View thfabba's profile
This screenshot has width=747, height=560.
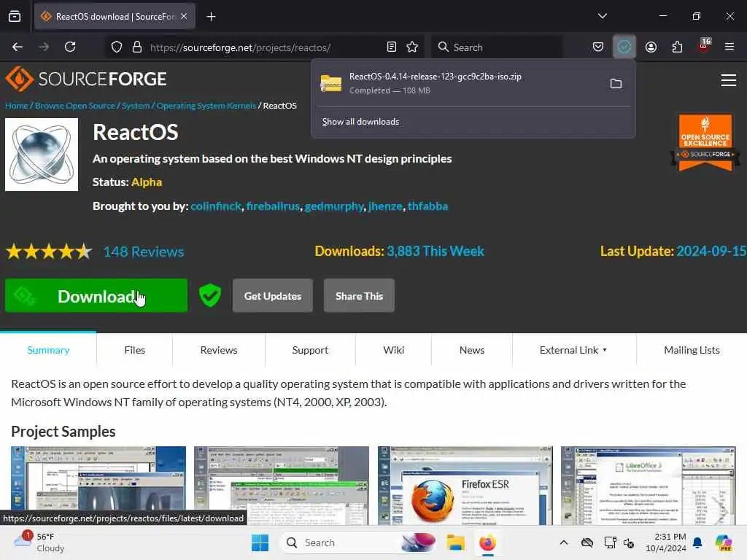pyautogui.click(x=427, y=206)
